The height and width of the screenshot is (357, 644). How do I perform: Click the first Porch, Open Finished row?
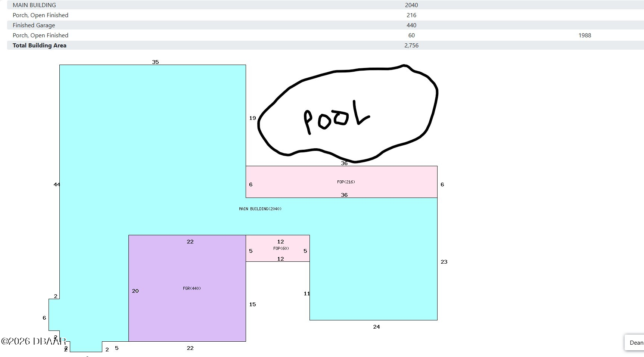tap(40, 15)
